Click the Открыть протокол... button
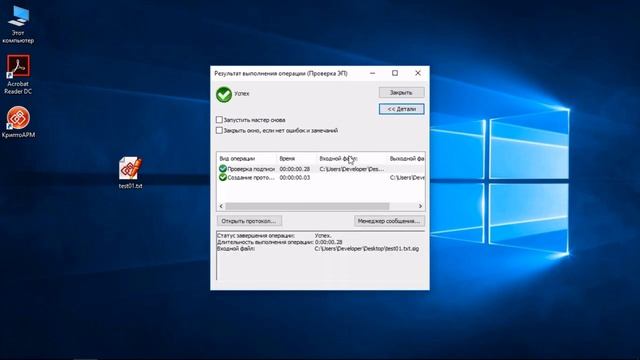 [x=249, y=221]
